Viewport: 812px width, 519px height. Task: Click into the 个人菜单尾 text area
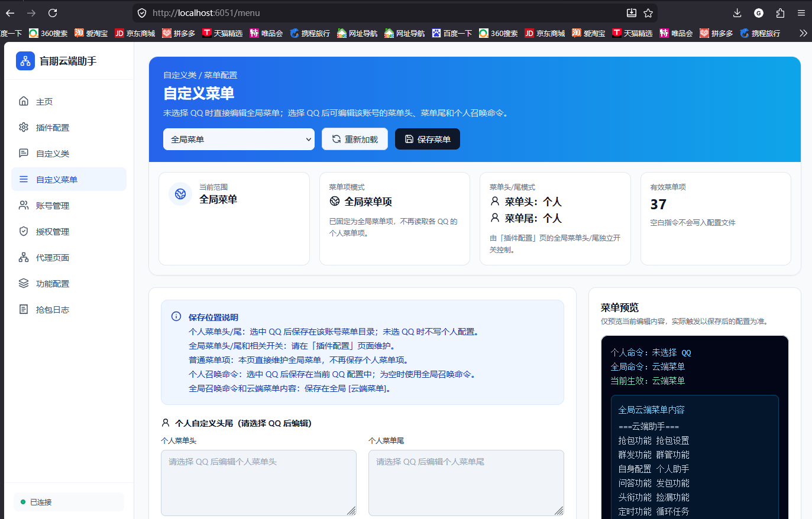point(466,483)
